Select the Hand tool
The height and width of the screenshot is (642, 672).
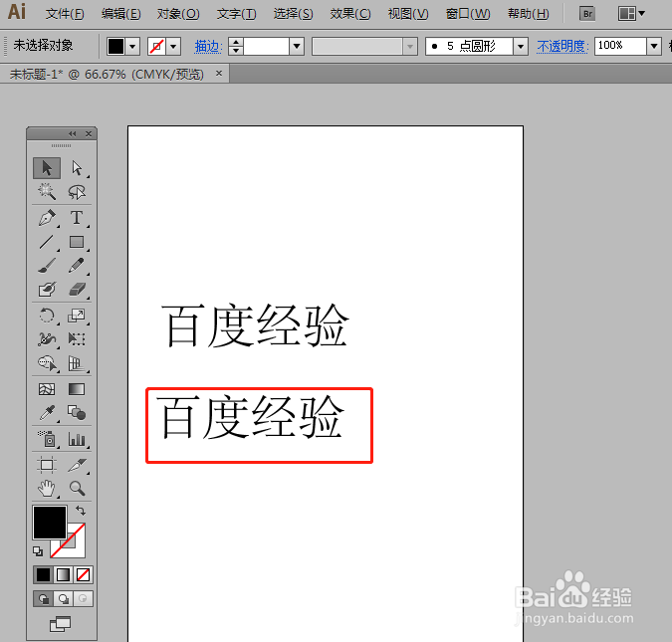(x=47, y=489)
